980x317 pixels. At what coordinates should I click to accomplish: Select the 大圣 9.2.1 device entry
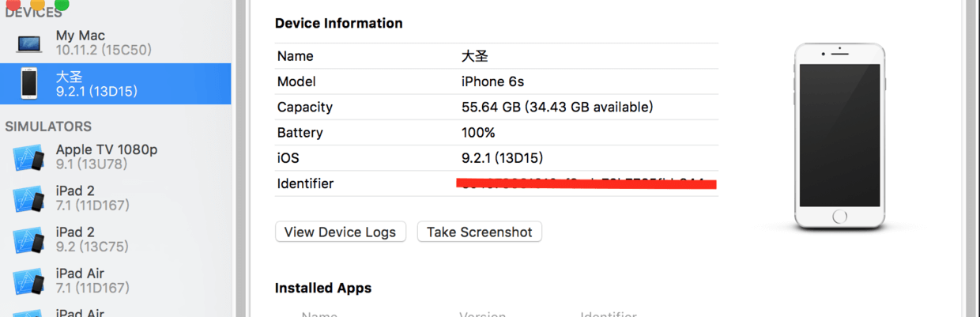click(96, 84)
